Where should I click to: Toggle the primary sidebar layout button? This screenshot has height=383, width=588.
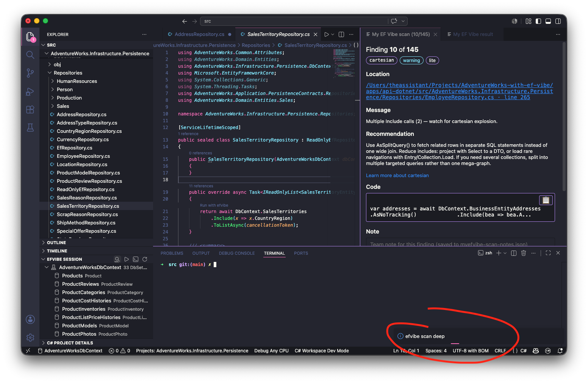pyautogui.click(x=538, y=21)
